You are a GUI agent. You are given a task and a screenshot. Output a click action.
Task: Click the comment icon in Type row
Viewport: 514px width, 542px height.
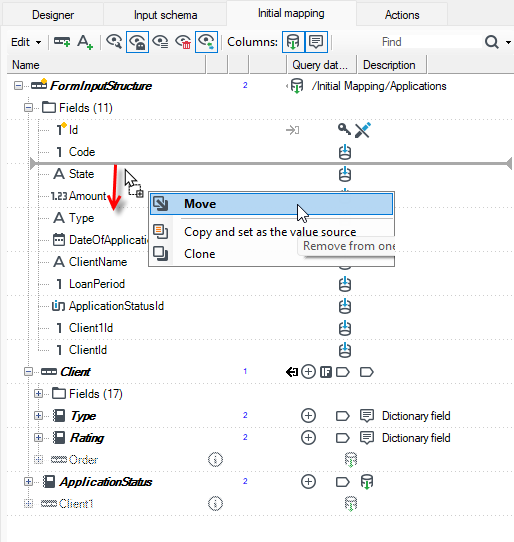[x=367, y=416]
